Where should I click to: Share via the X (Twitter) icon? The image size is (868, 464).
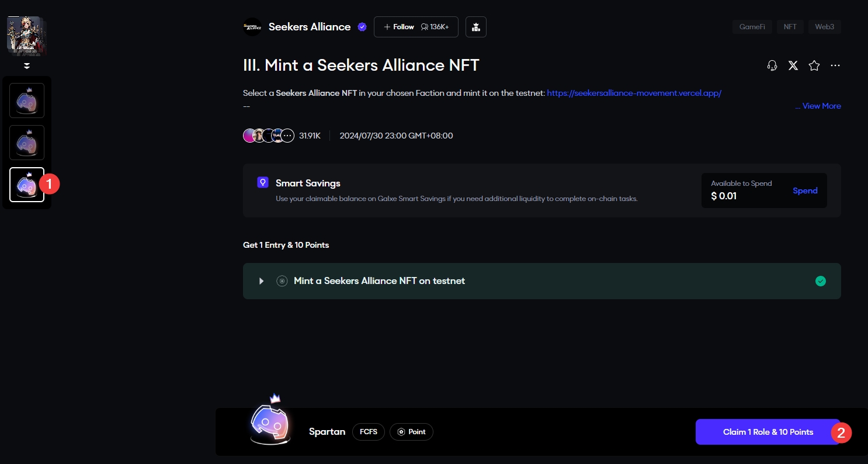pos(793,65)
